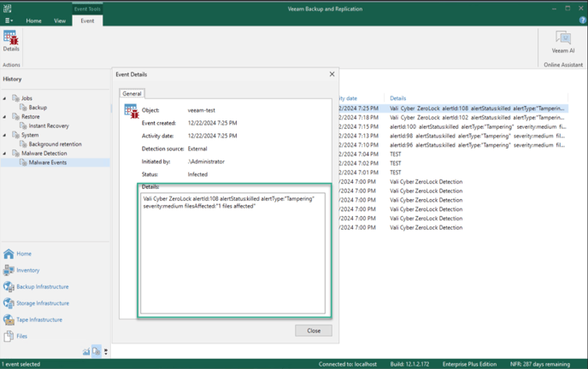Select the TEST event at 7:01 PM
Screen dimensions: 588x369
coord(454,173)
